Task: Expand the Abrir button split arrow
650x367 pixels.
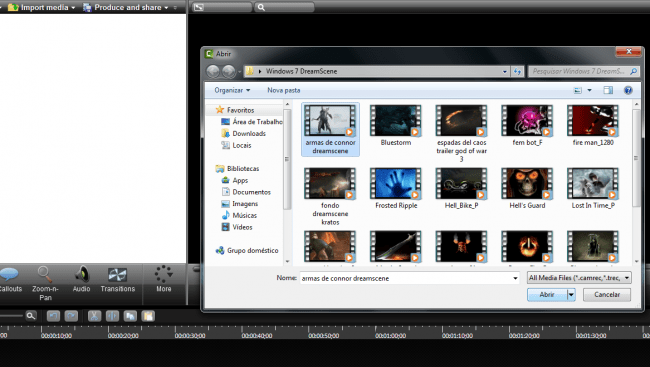Action: 571,294
